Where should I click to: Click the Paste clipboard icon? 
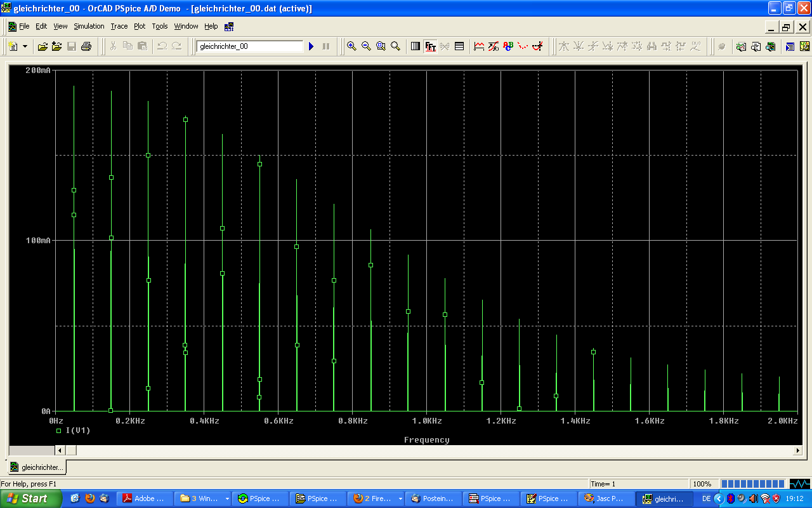[x=142, y=46]
